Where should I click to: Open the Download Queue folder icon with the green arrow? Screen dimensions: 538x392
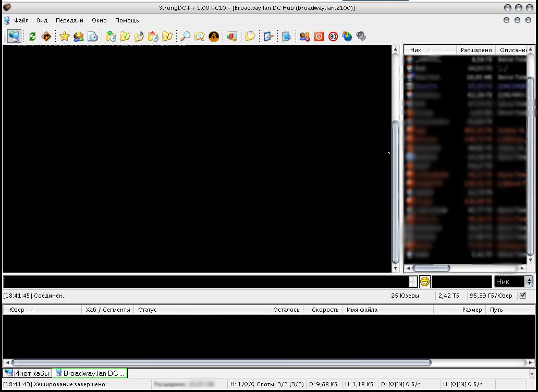coord(111,36)
